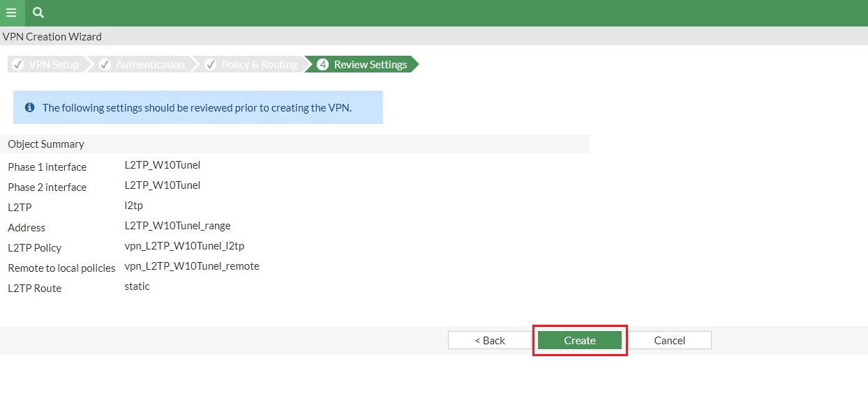
Task: Click the Phase 2 interface label
Action: click(47, 187)
